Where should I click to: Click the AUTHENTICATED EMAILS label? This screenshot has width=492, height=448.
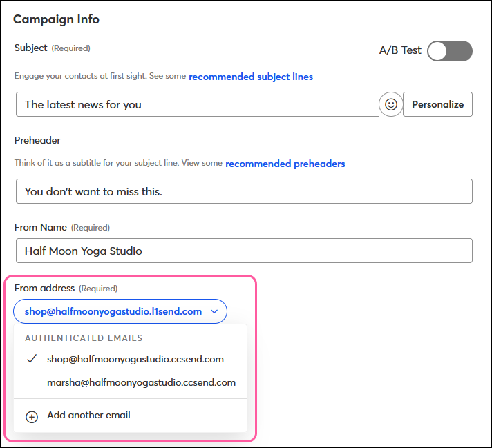(84, 338)
